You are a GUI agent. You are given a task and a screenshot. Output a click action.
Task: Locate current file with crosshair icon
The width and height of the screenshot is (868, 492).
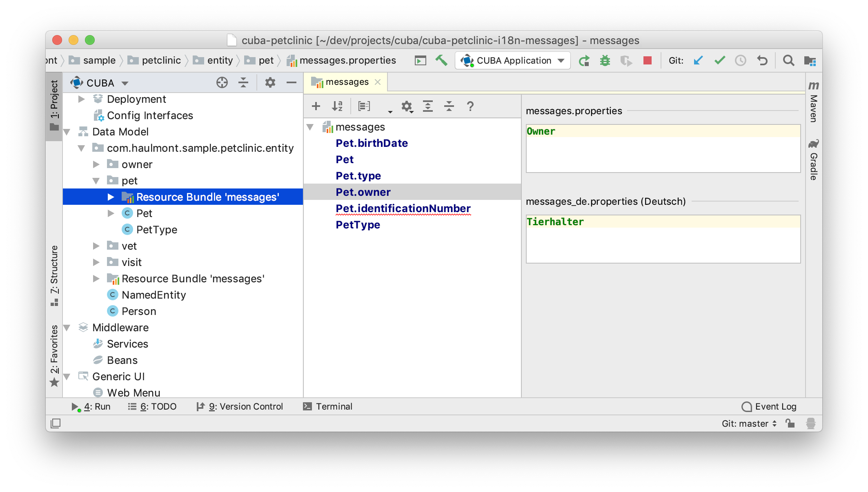(222, 83)
